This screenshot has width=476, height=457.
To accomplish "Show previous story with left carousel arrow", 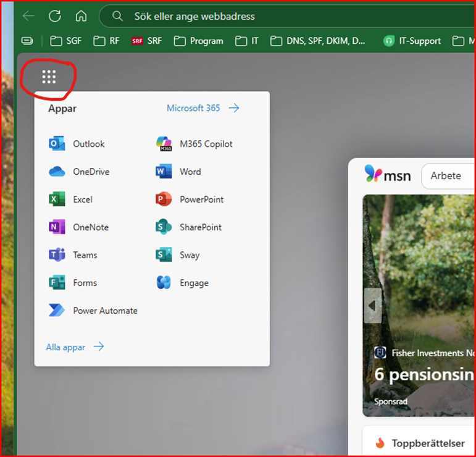I will 372,306.
